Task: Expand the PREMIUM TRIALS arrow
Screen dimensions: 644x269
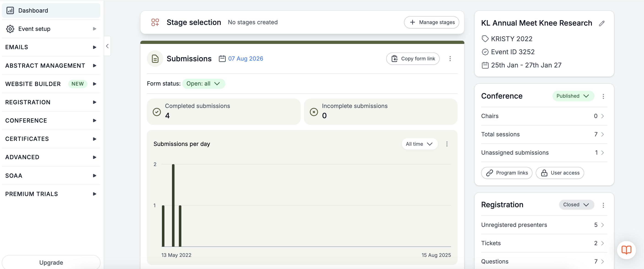Action: point(94,194)
